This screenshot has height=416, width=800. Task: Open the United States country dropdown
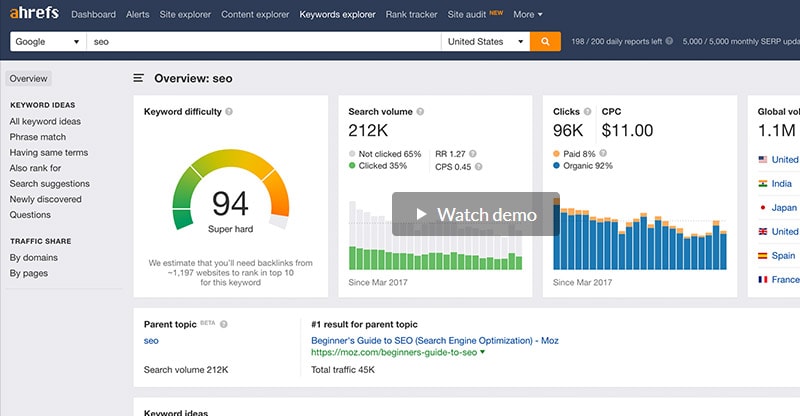[x=485, y=41]
